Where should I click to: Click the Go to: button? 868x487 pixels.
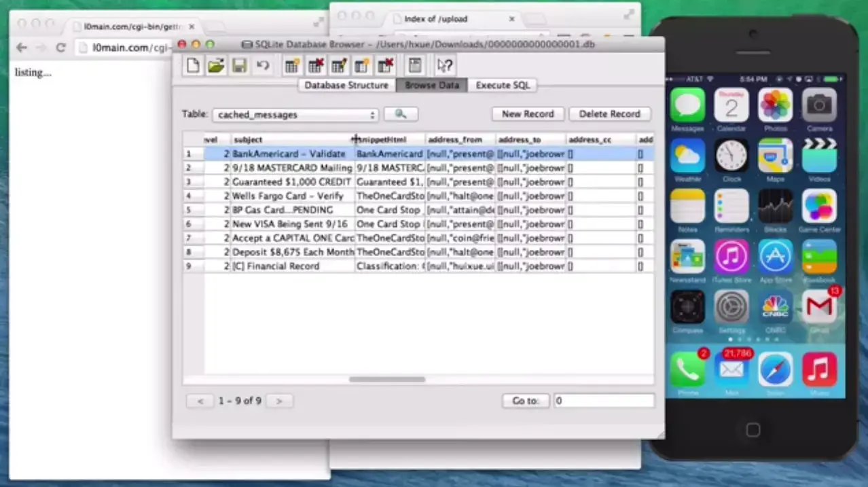pos(525,401)
